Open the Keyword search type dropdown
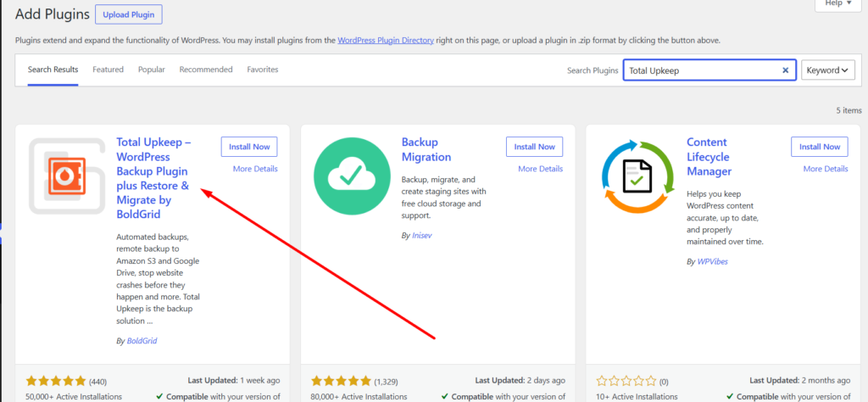 pos(828,70)
